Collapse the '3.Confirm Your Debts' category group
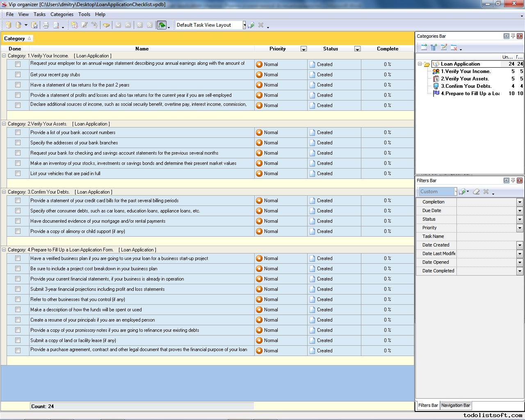 pos(4,192)
